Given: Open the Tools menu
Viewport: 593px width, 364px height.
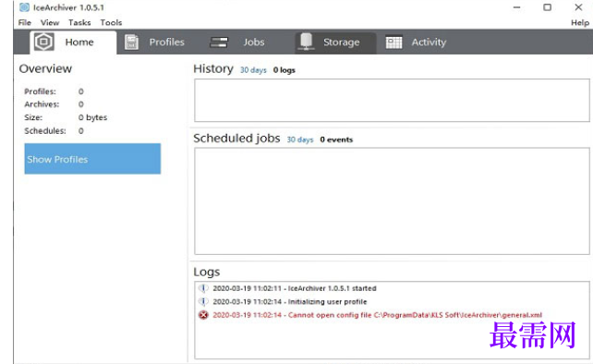Looking at the screenshot, I should [x=111, y=22].
